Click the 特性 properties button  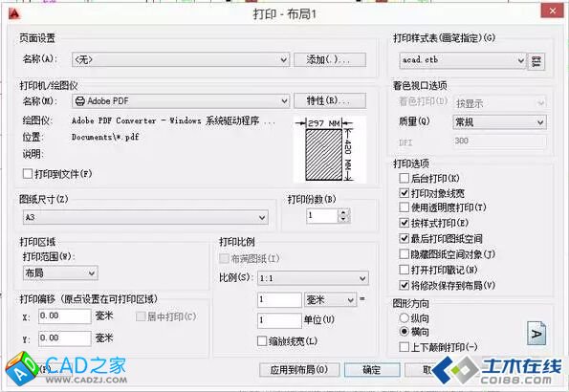click(330, 101)
